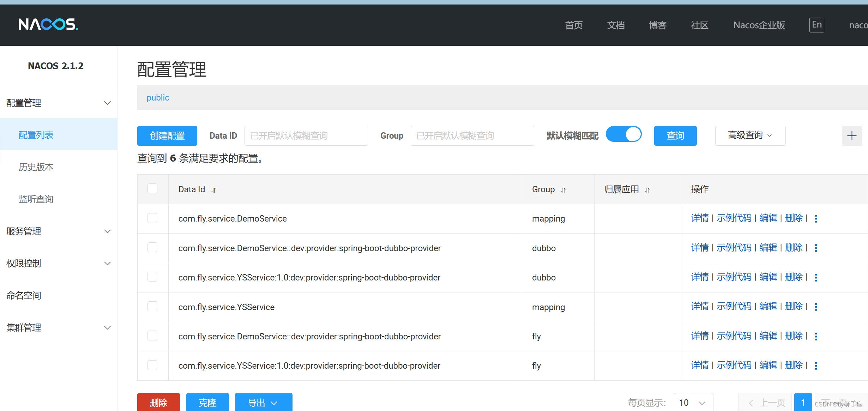Click the 查询 button

[675, 136]
